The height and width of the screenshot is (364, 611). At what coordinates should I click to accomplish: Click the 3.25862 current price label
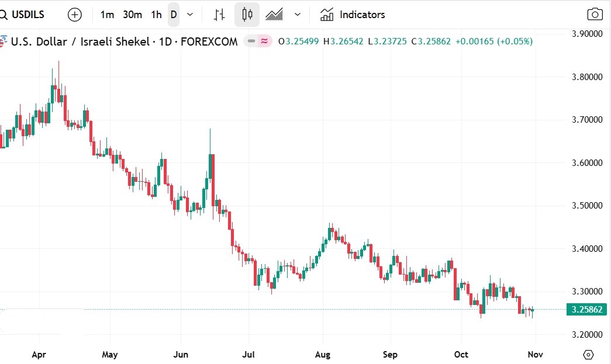click(x=587, y=310)
